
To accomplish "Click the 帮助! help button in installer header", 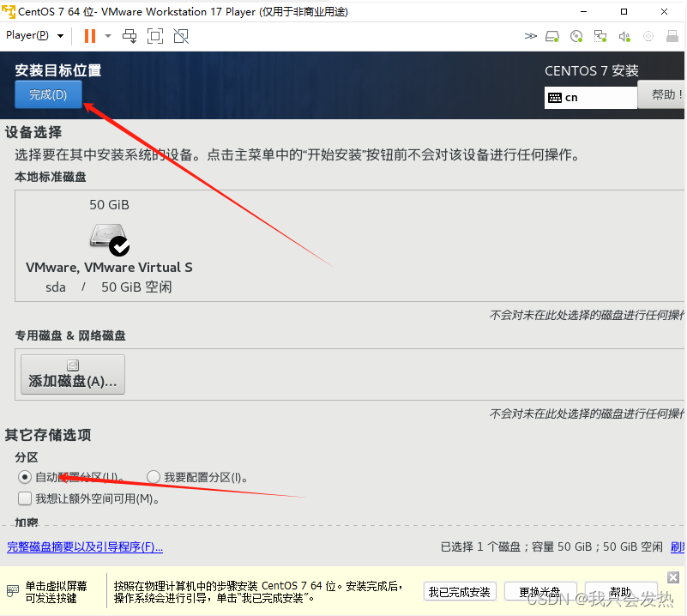I will coord(661,94).
